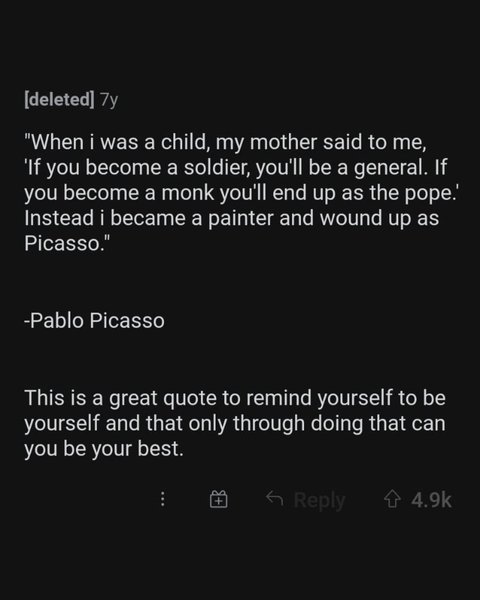
Task: Tap the gift award icon
Action: (x=219, y=499)
